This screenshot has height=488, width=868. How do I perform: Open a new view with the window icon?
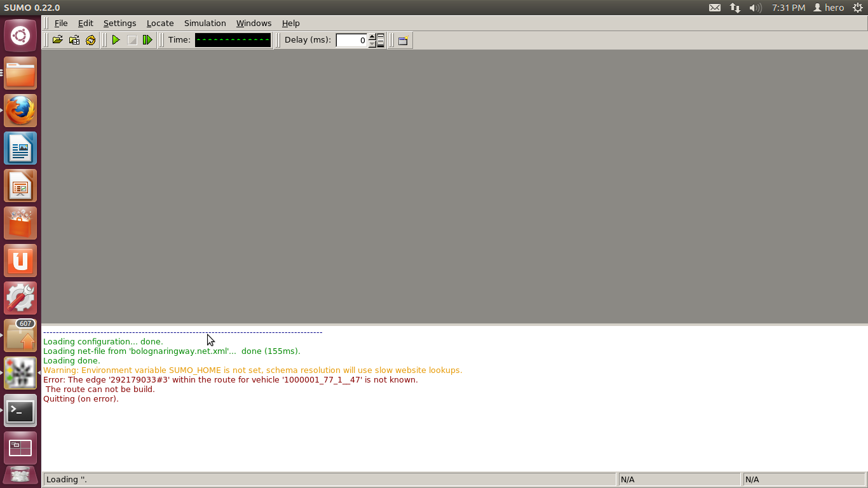[403, 40]
